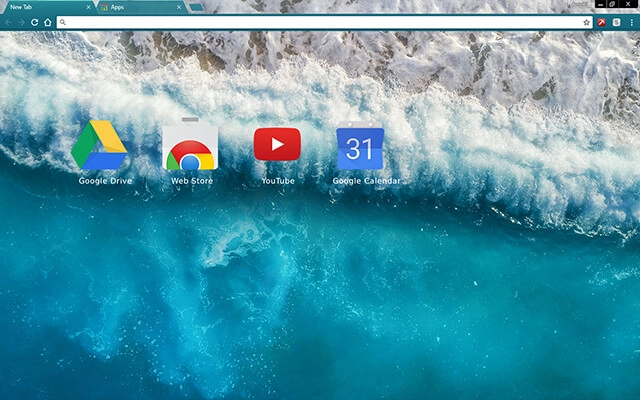
Task: Restore down the browser window
Action: pyautogui.click(x=612, y=4)
